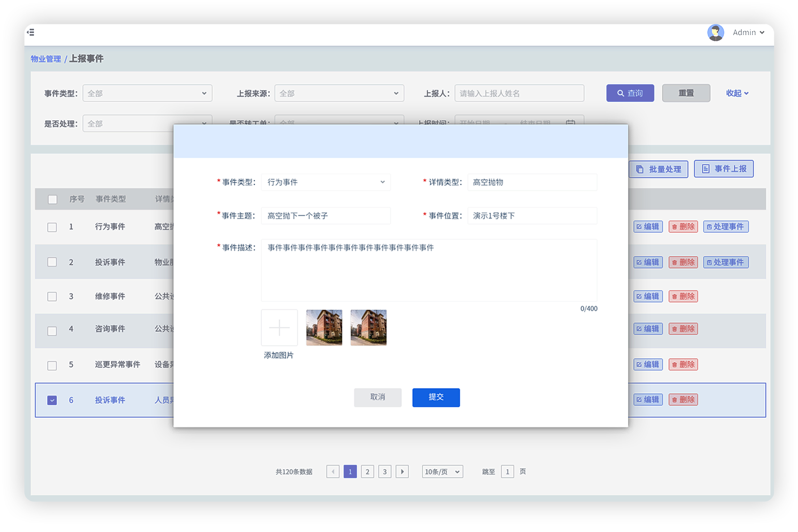This screenshot has height=532, width=798.
Task: Collapse the sidebar menu icon
Action: point(31,33)
